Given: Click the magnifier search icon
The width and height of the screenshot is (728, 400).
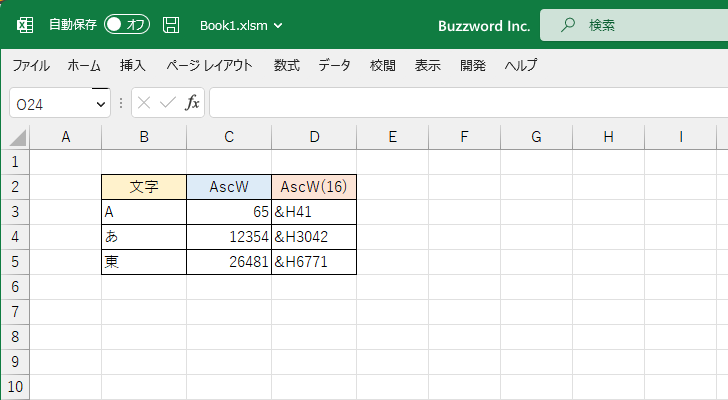Looking at the screenshot, I should coord(567,25).
